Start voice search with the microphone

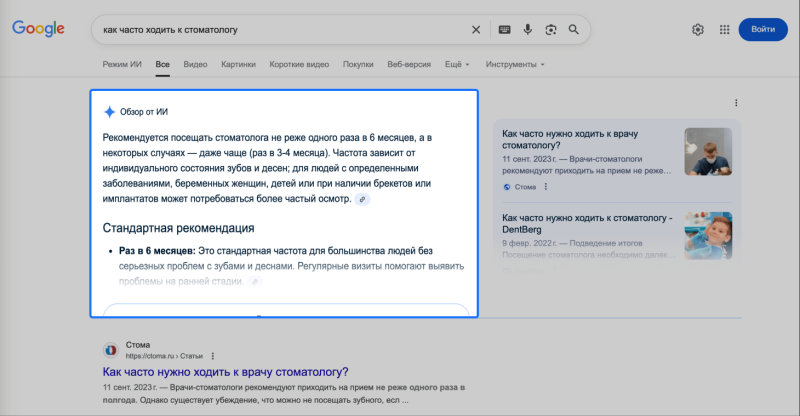(527, 30)
